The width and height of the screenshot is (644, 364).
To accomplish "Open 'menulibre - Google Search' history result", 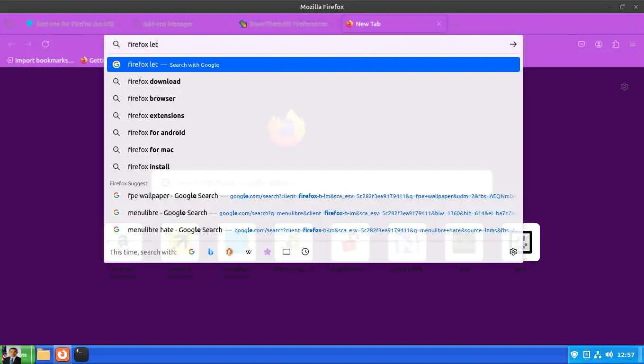I will pyautogui.click(x=313, y=213).
